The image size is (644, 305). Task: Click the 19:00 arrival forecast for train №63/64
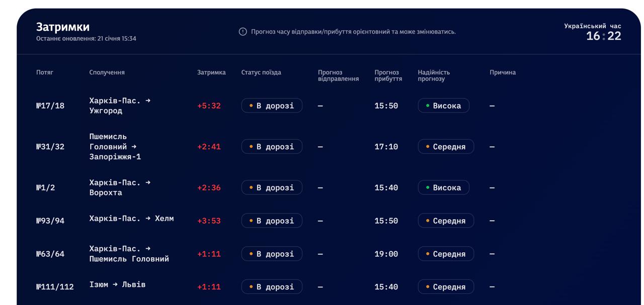click(x=386, y=254)
